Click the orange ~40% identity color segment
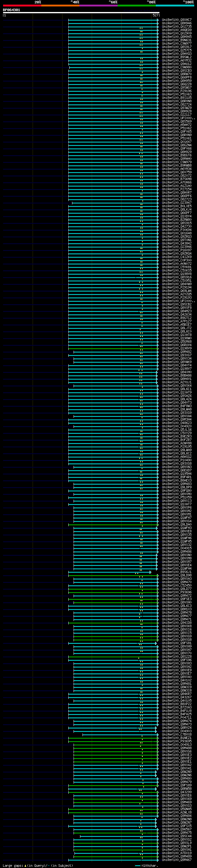This screenshot has height=868, width=197. coord(60,6)
